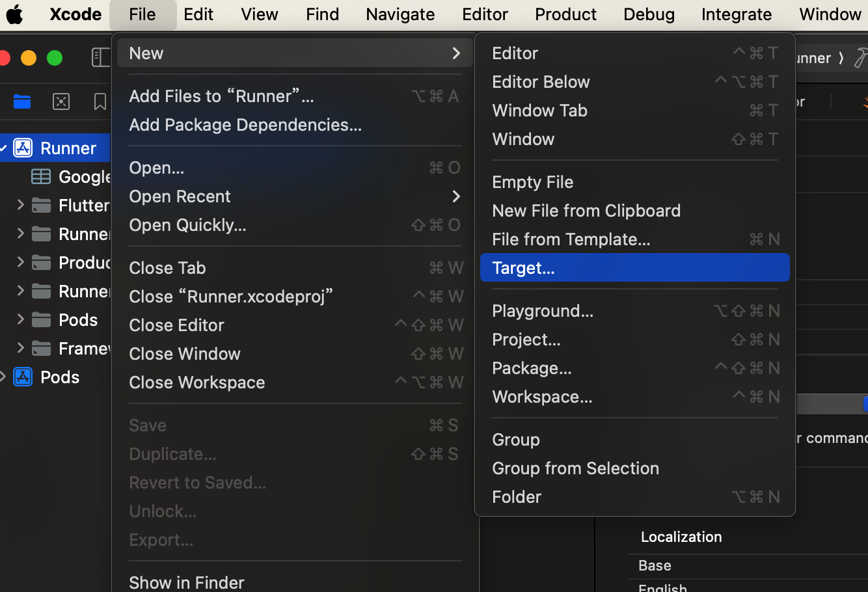This screenshot has width=868, height=592.
Task: Click the Runner project blueprint icon
Action: [23, 148]
